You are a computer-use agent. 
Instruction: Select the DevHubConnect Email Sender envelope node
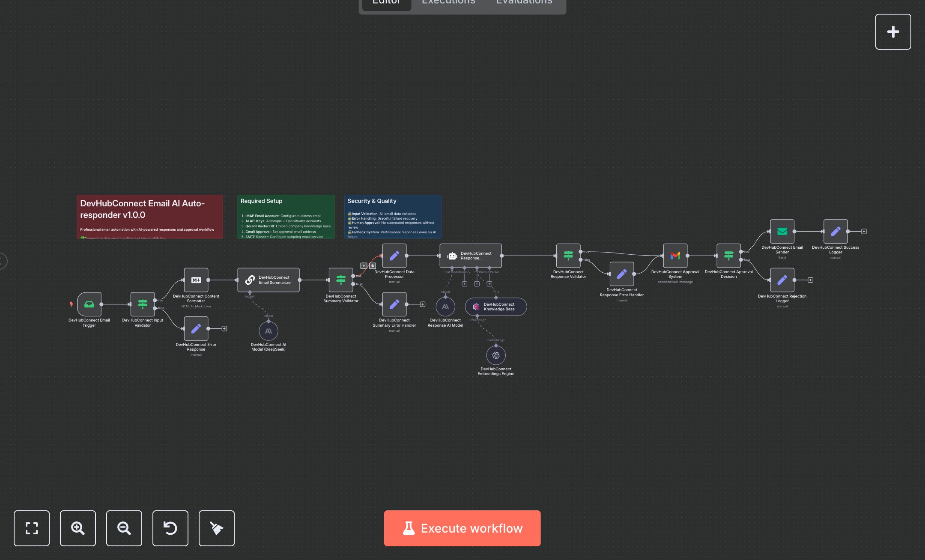[x=782, y=231]
